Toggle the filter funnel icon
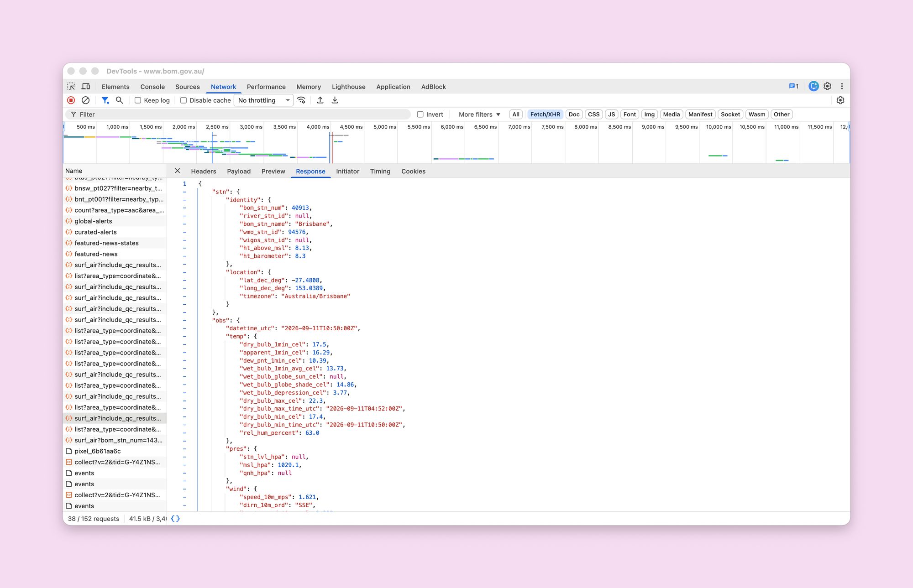This screenshot has height=588, width=913. tap(105, 100)
